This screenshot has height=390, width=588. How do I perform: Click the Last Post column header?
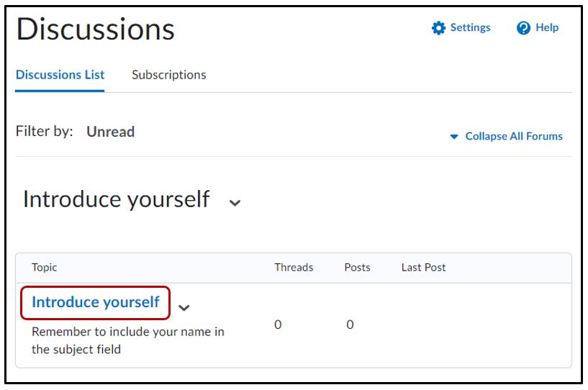(423, 267)
